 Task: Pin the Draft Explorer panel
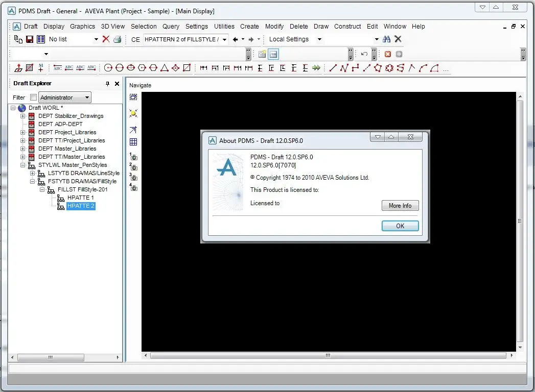coord(107,84)
